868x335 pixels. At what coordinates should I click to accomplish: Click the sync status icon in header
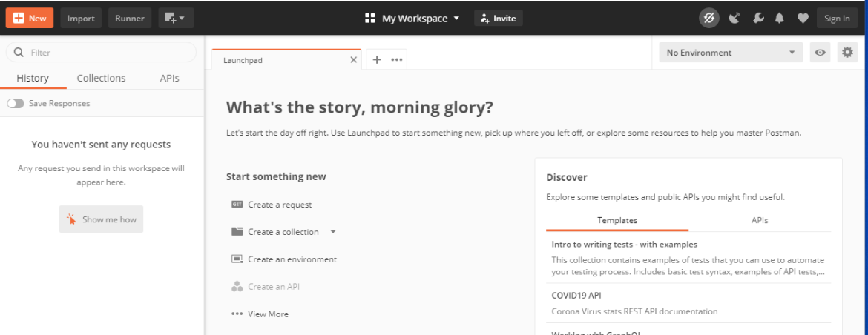pyautogui.click(x=709, y=19)
